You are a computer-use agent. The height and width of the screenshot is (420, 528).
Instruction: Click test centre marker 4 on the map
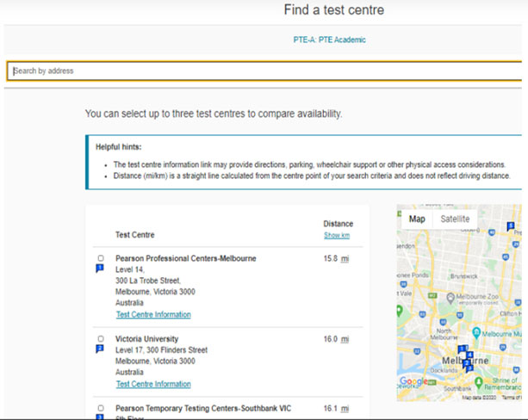(469, 355)
